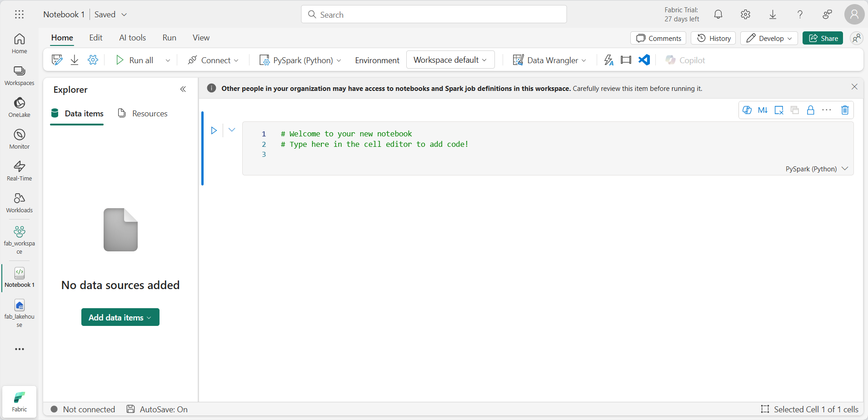Open the AI tools ribbon tab

(x=133, y=38)
